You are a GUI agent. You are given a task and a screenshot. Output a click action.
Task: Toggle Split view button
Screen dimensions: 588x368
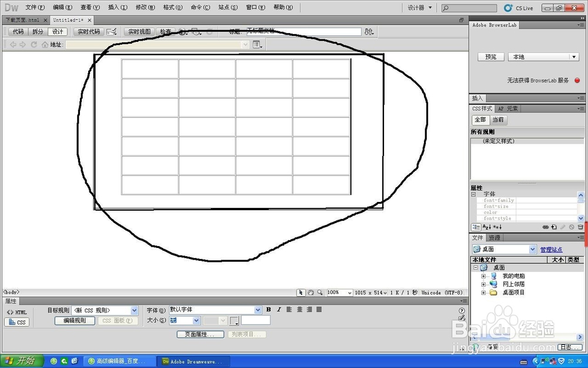(38, 32)
